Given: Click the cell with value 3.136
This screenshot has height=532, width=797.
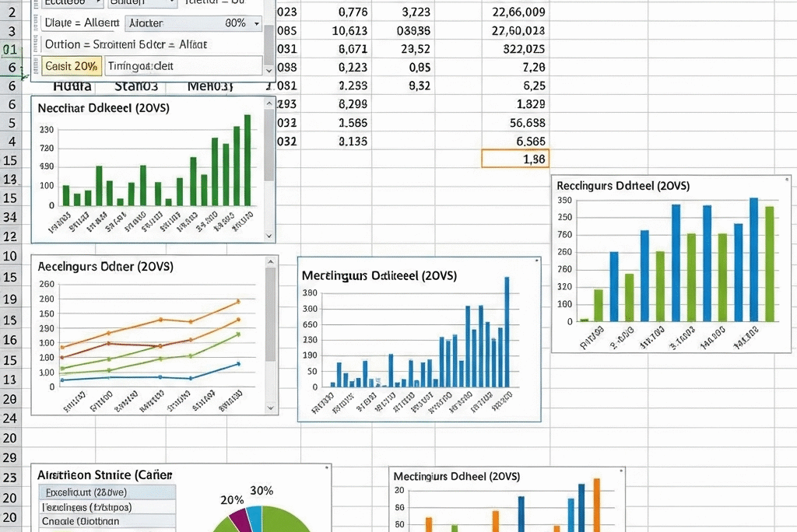Looking at the screenshot, I should click(336, 142).
